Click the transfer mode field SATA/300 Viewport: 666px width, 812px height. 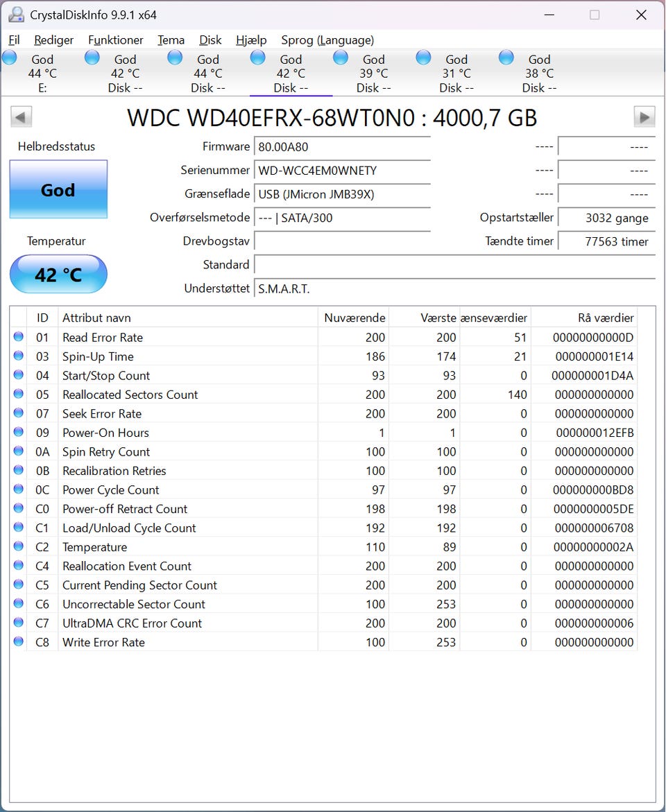click(342, 218)
